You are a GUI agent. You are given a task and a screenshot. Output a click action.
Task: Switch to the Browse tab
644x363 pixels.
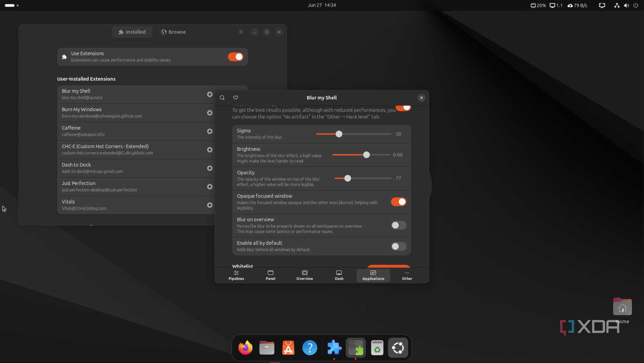173,32
